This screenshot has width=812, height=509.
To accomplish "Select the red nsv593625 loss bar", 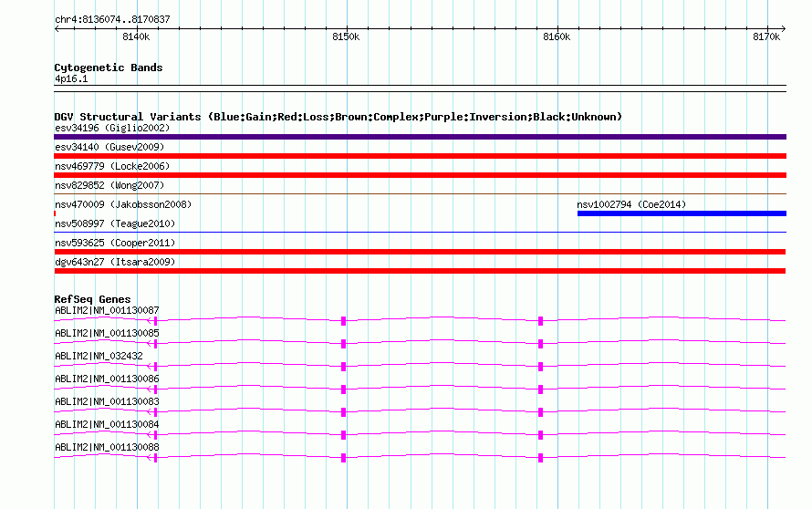I will point(420,252).
